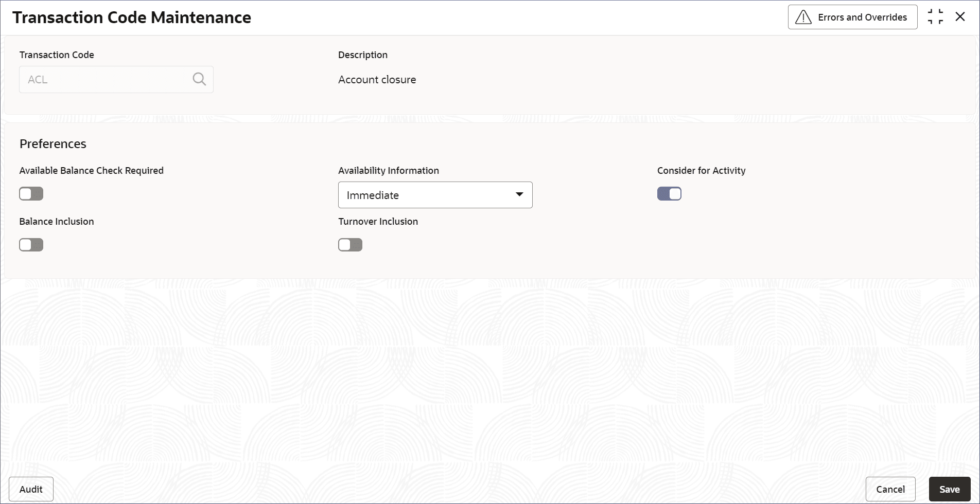The height and width of the screenshot is (504, 980).
Task: Switch on Turnover Inclusion toggle
Action: click(x=350, y=245)
